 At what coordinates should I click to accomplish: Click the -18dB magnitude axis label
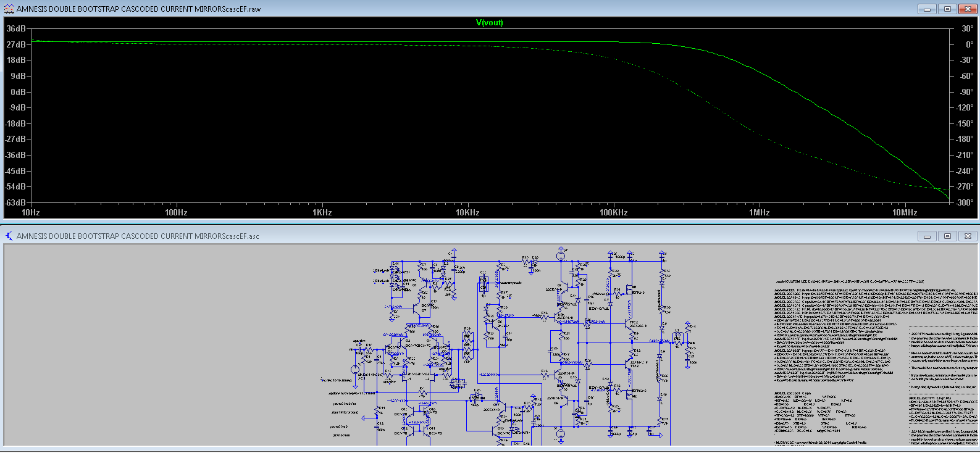(x=15, y=123)
